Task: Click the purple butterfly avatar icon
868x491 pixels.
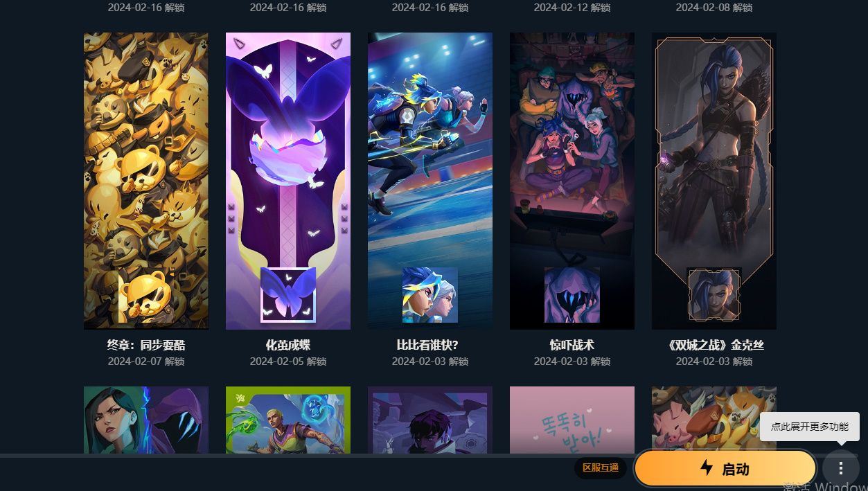Action: [288, 295]
